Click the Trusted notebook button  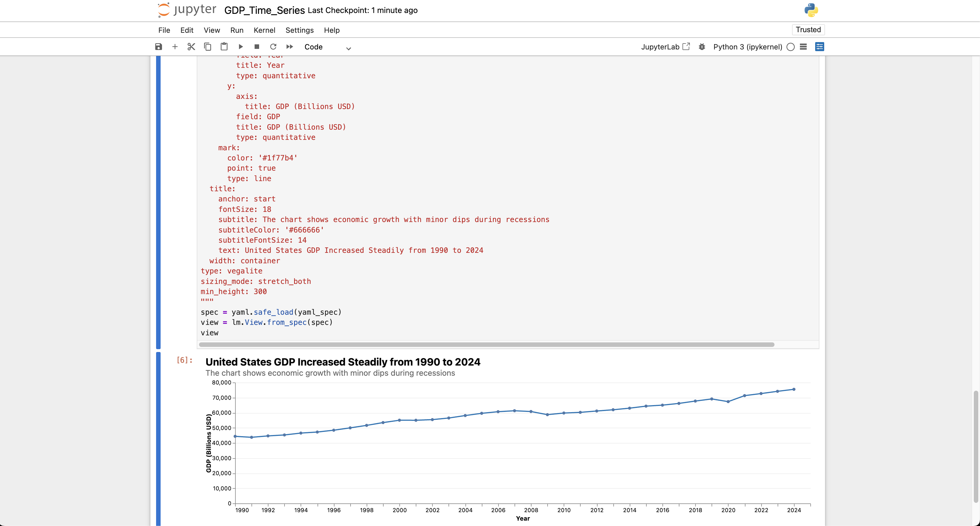(808, 30)
